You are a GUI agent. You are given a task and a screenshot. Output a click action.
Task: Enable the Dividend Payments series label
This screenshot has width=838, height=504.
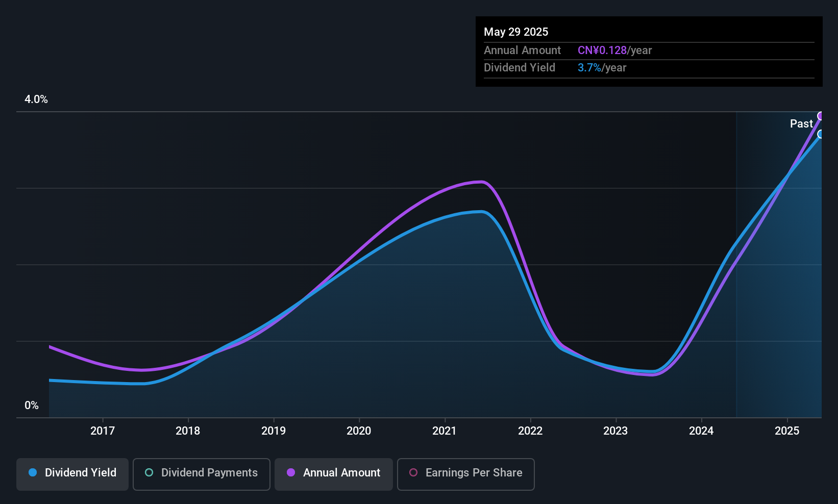pos(209,472)
